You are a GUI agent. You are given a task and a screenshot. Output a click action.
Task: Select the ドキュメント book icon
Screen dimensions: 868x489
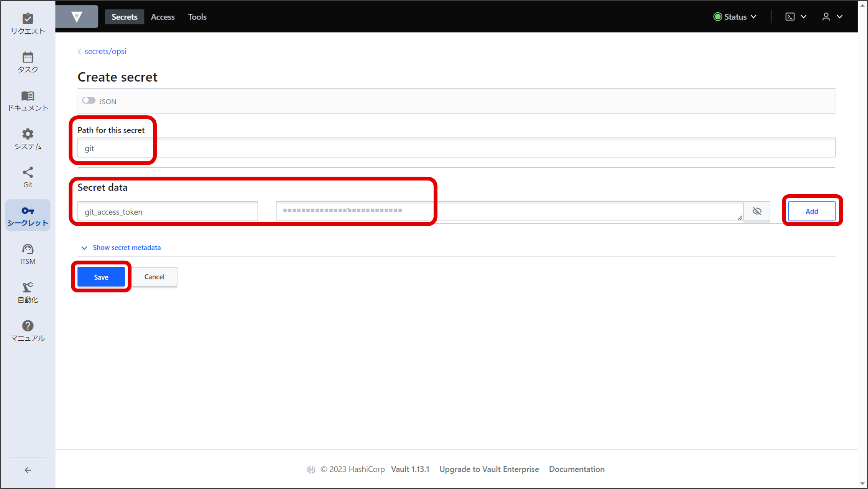click(x=28, y=100)
